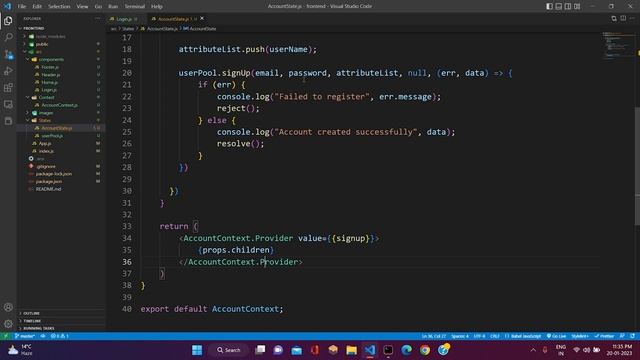
Task: Open Windows Start menu
Action: click(x=197, y=350)
